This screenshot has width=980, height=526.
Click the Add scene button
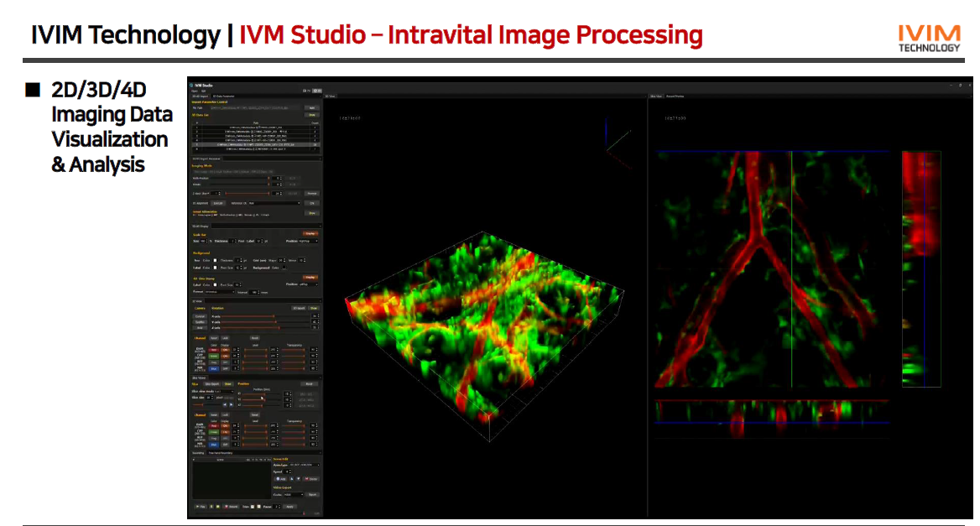coord(280,478)
